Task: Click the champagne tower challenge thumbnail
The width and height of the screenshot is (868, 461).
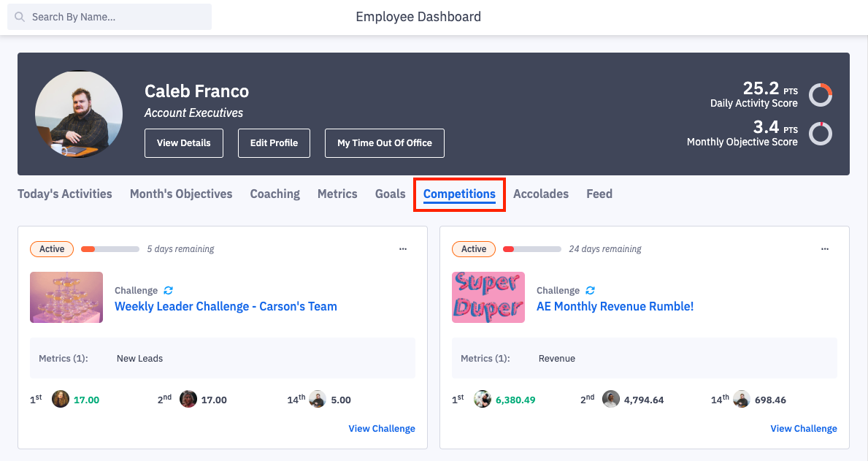Action: point(66,297)
